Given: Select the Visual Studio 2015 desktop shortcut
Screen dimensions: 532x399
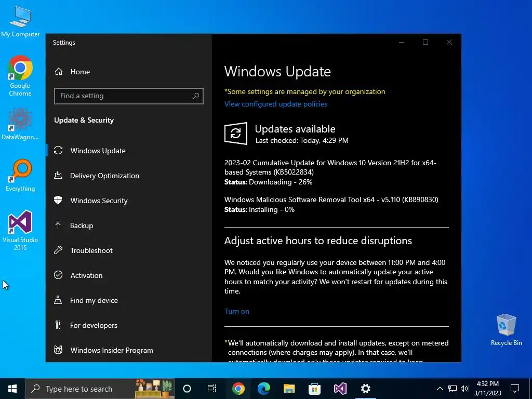Looking at the screenshot, I should [x=20, y=231].
